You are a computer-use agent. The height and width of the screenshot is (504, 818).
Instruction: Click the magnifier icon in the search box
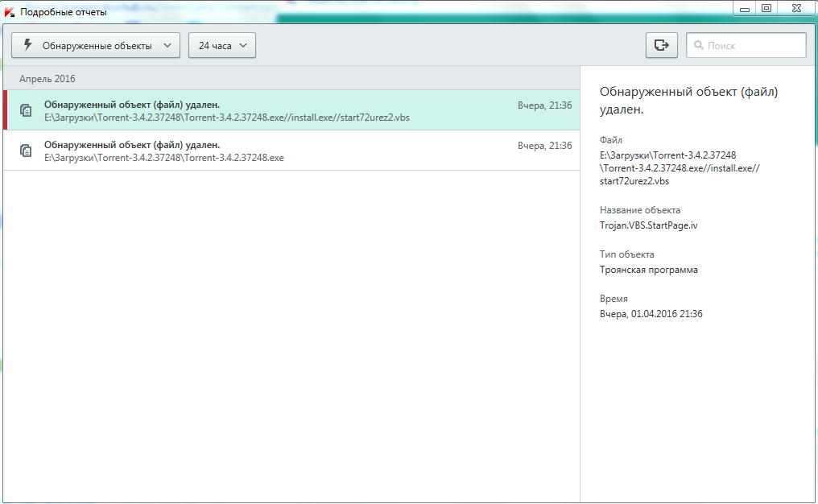(697, 46)
